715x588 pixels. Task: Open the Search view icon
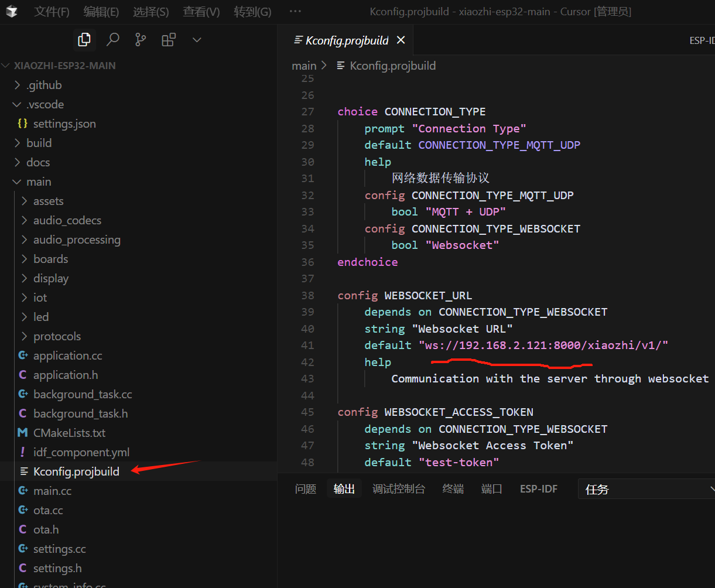click(x=112, y=39)
